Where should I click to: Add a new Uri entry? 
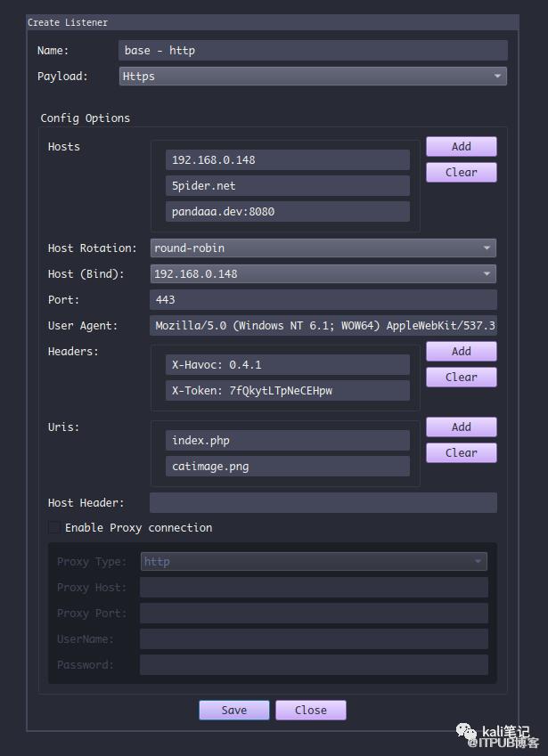point(461,427)
